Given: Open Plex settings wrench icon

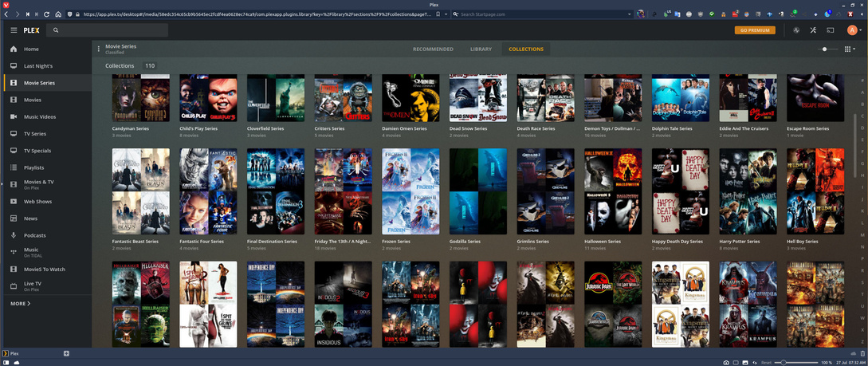Looking at the screenshot, I should pyautogui.click(x=813, y=30).
